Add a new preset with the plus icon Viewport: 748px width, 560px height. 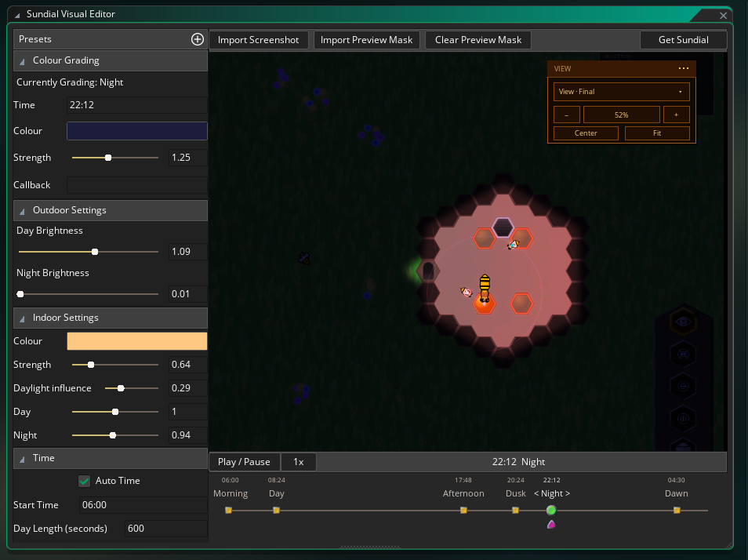pyautogui.click(x=198, y=39)
